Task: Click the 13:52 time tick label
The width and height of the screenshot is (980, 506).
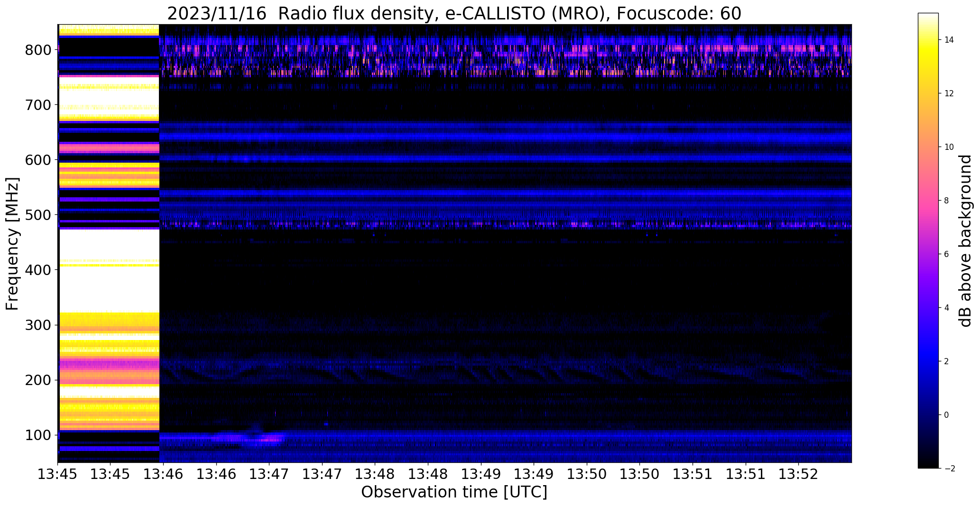Action: point(798,474)
